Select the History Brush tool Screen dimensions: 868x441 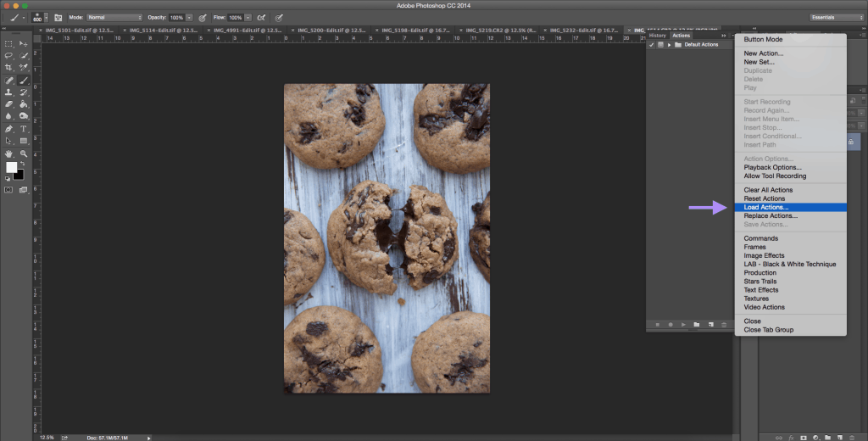pos(23,92)
